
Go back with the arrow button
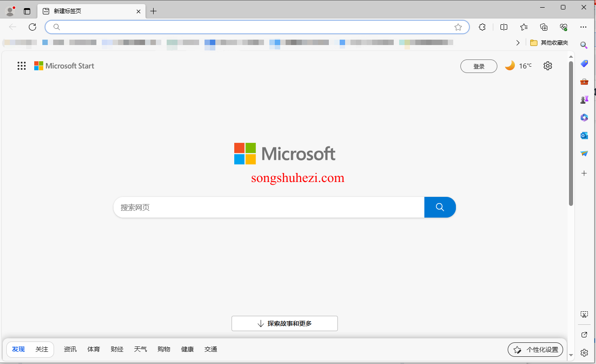pyautogui.click(x=13, y=27)
